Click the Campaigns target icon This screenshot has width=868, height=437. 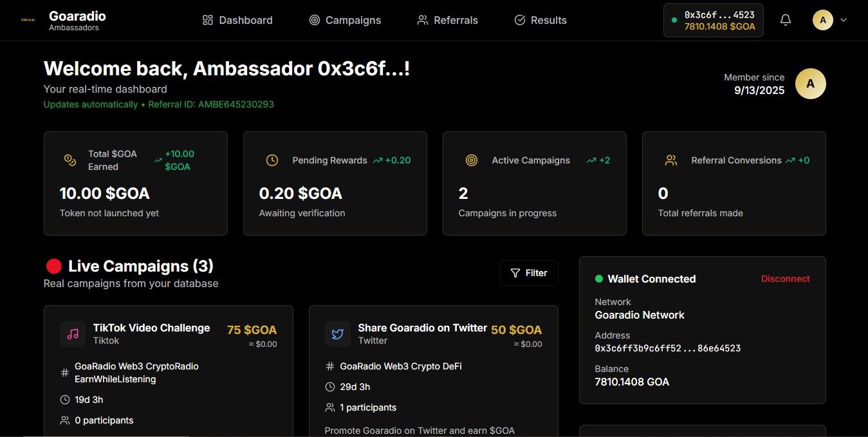(x=313, y=20)
